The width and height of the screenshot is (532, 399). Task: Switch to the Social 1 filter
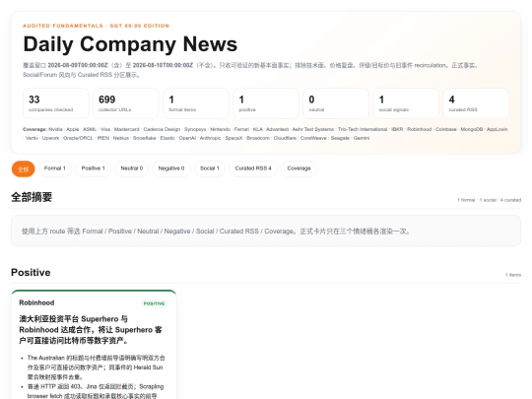tap(209, 168)
